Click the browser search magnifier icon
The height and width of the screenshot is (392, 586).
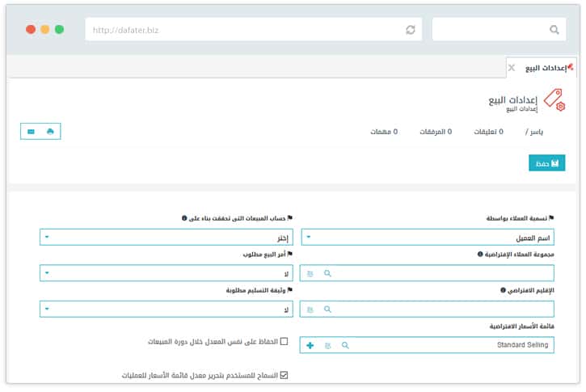pos(554,30)
